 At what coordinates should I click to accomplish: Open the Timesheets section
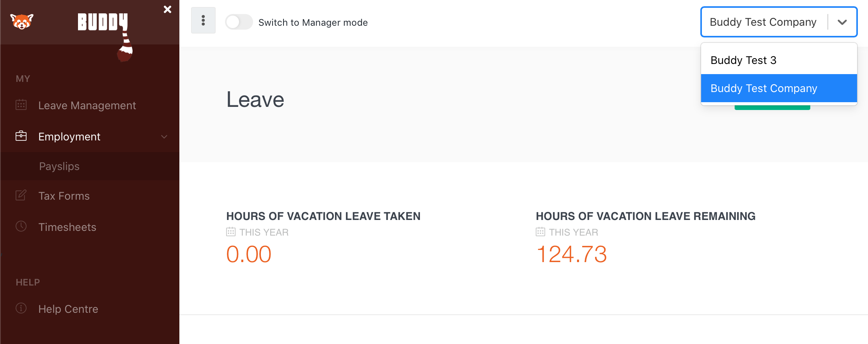[67, 227]
